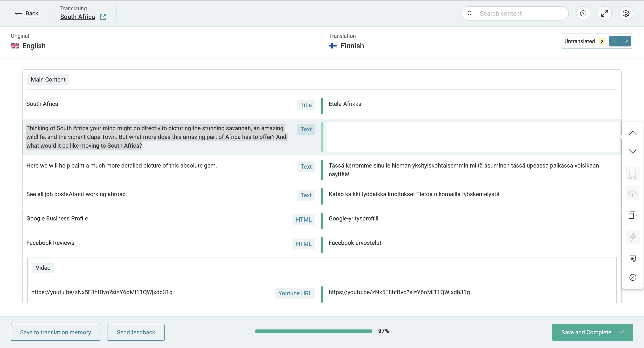Screen dimensions: 644x348
Task: Go to previous untranslated string arrow
Action: (614, 41)
